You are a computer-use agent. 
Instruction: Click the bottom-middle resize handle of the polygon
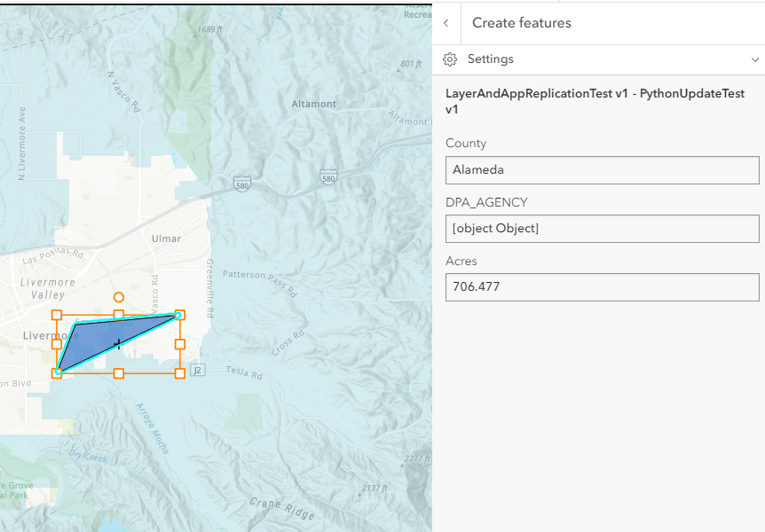[118, 373]
